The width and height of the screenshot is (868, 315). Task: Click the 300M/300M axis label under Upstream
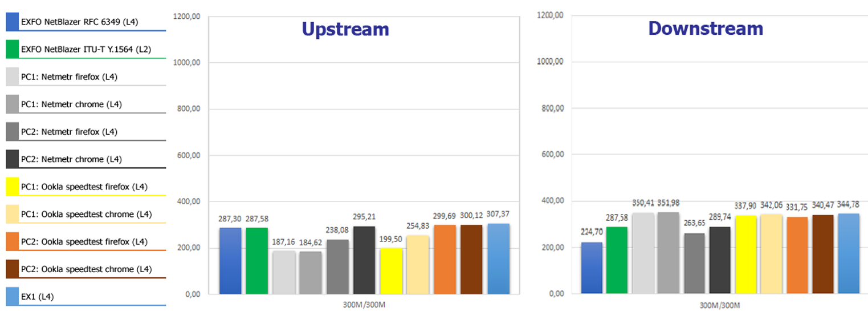coord(365,305)
